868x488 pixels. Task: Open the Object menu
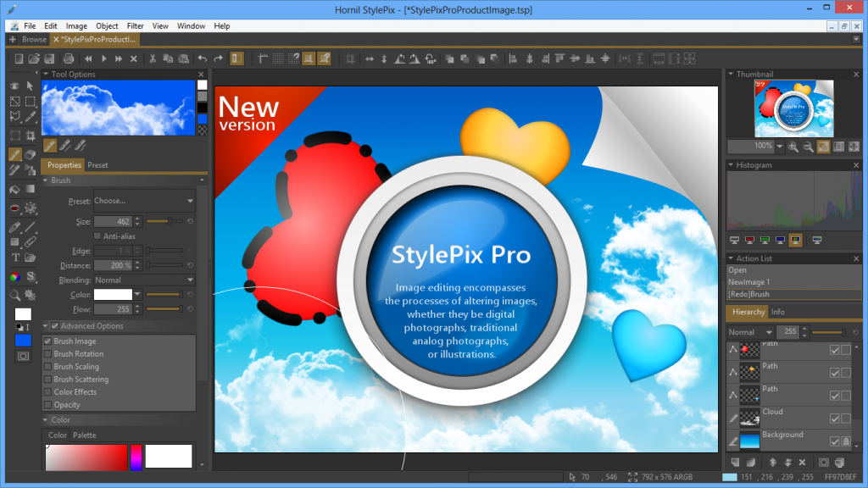pos(107,26)
